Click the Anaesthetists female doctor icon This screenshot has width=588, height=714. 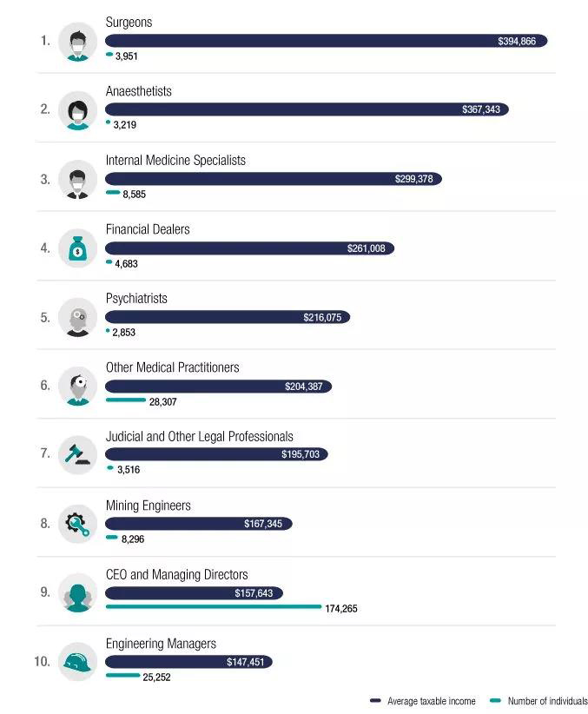78,110
